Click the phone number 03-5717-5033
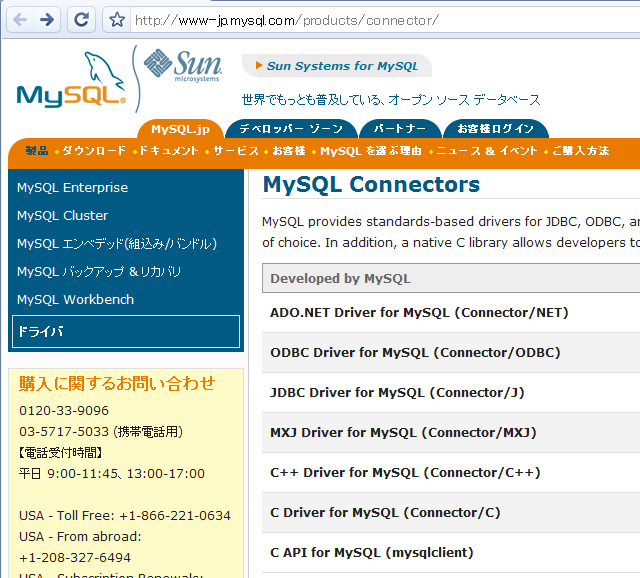 point(64,432)
